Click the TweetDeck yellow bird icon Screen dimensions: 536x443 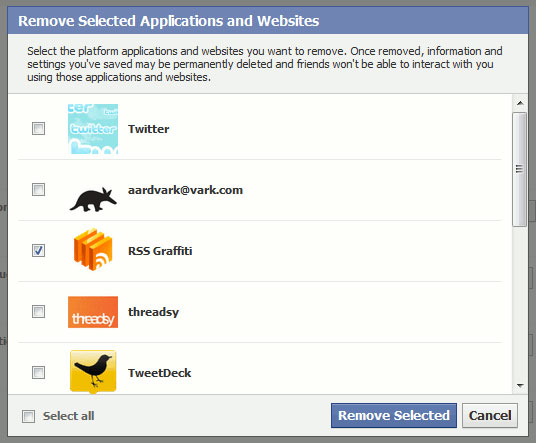pyautogui.click(x=93, y=372)
